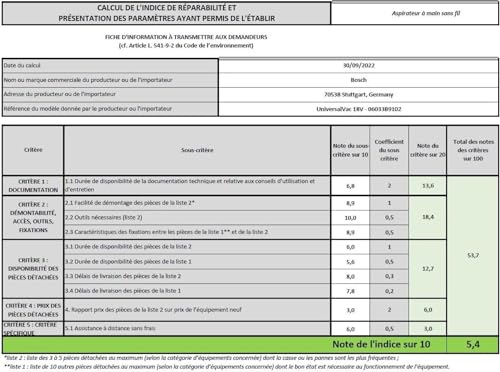This screenshot has height=372, width=500.
Task: Click the CRITÈRE 4 : PRIX DES PIÈCES DÉTACHÉES cell
Action: (33, 310)
